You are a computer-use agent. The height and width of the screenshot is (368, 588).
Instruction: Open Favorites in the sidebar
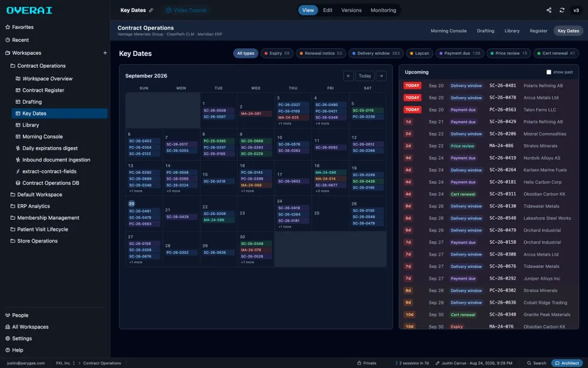[19, 27]
